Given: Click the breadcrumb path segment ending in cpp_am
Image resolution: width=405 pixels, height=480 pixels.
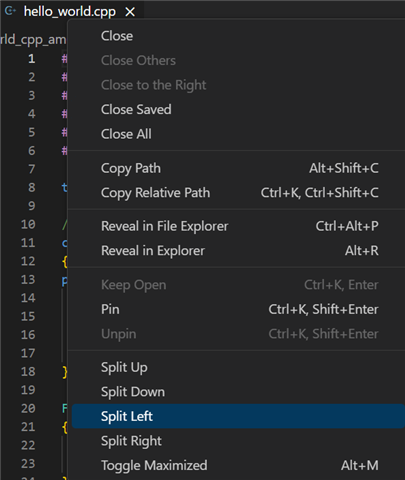Looking at the screenshot, I should pos(33,40).
